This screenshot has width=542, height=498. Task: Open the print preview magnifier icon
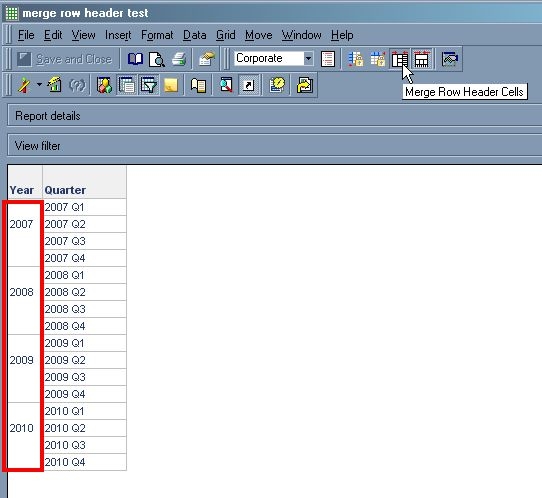click(157, 59)
